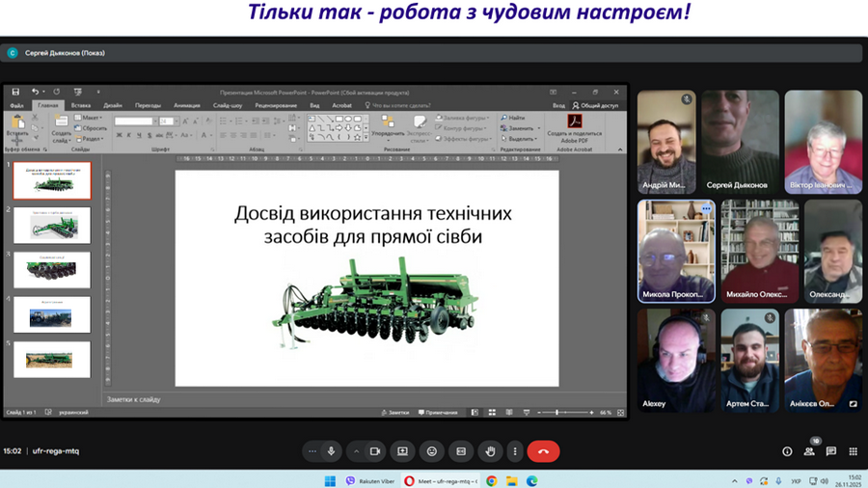Toggle the camera on/off button
The width and height of the screenshot is (868, 488).
click(x=374, y=451)
